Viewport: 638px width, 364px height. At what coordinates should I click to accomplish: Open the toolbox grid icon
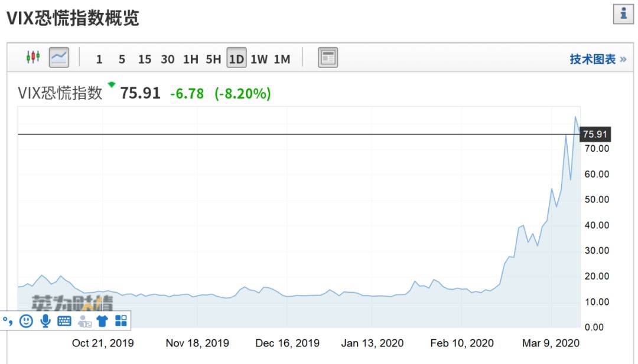pos(121,321)
